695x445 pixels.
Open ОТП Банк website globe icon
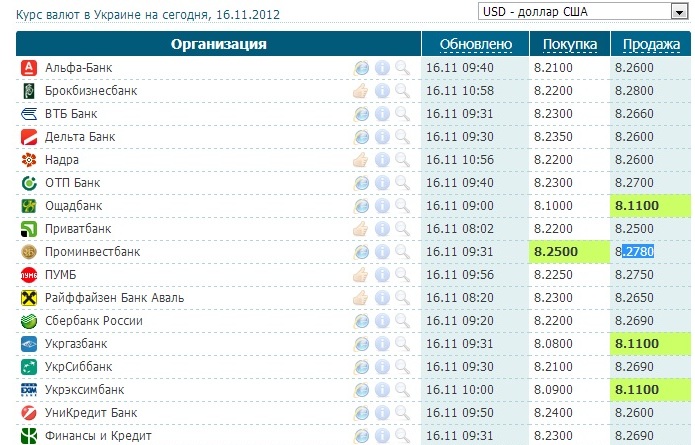(x=361, y=183)
